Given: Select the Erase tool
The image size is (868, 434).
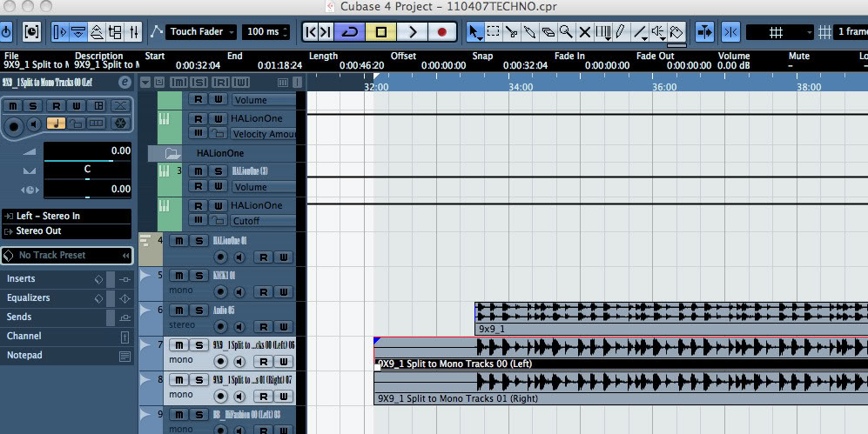Looking at the screenshot, I should click(548, 32).
